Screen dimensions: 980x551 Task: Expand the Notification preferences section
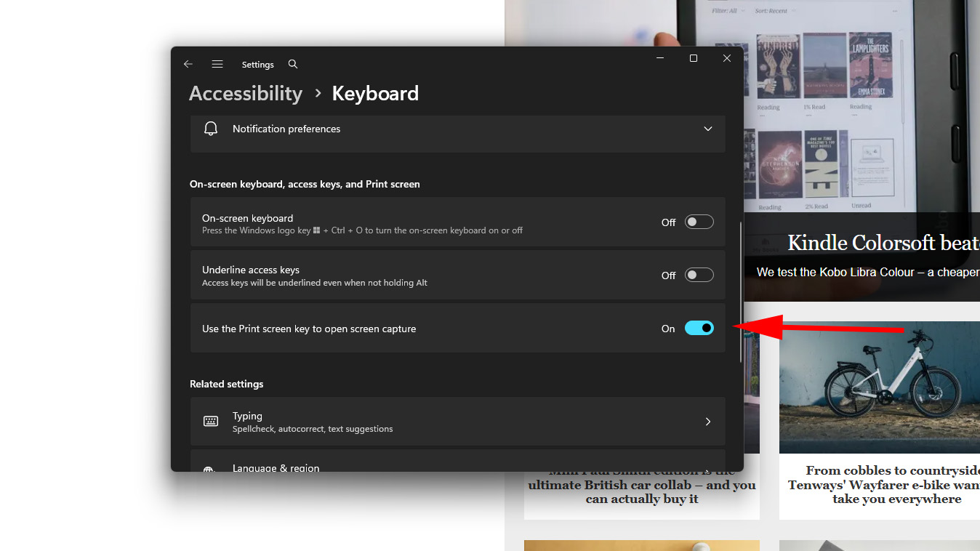pos(707,128)
